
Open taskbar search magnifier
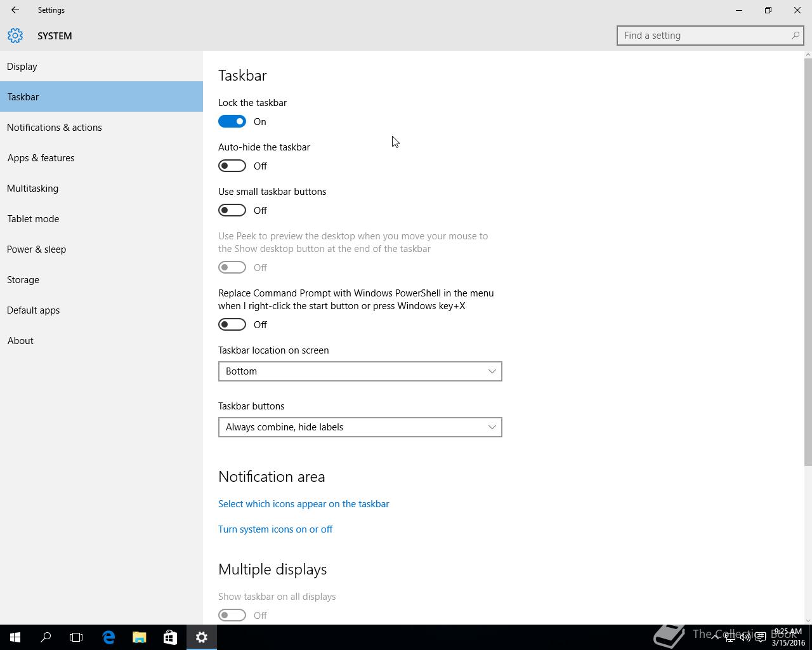coord(46,637)
